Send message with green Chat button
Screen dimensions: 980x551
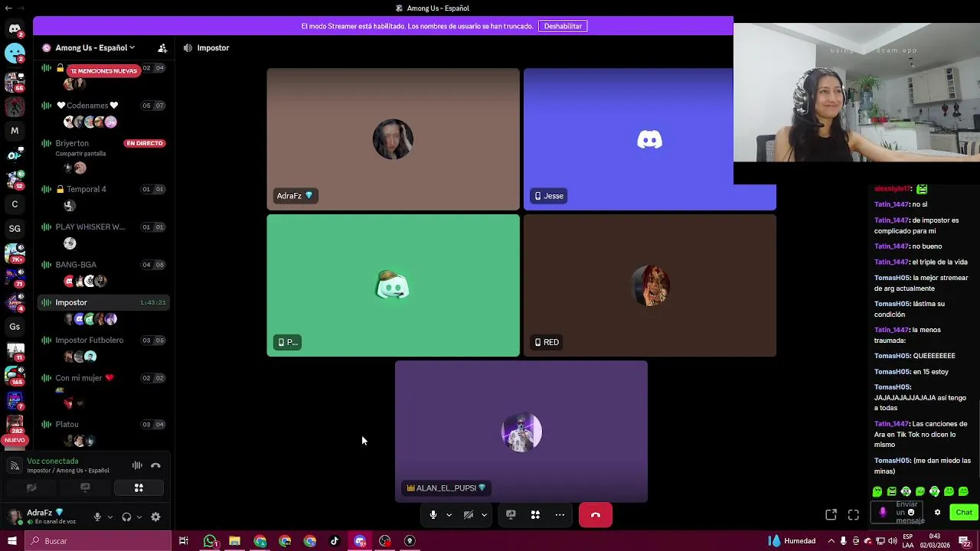pos(963,513)
